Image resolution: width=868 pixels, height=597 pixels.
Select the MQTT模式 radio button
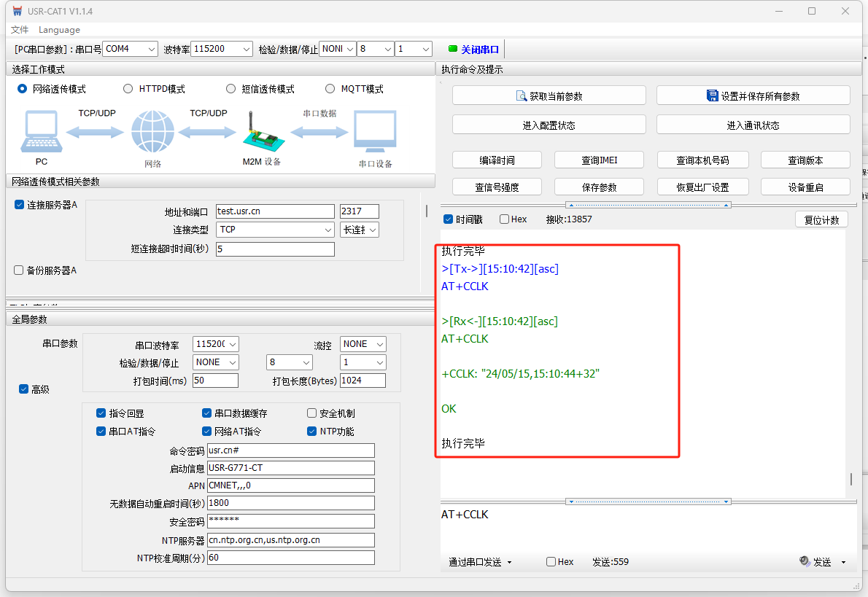click(x=330, y=89)
